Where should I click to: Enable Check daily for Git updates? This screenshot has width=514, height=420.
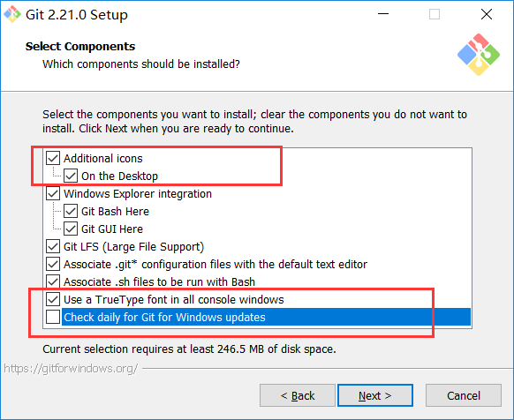click(53, 317)
